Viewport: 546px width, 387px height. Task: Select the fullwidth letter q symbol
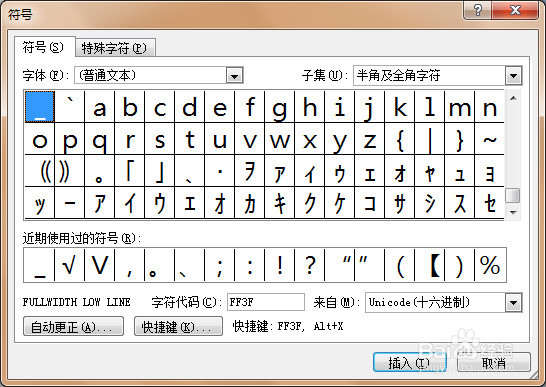click(100, 139)
